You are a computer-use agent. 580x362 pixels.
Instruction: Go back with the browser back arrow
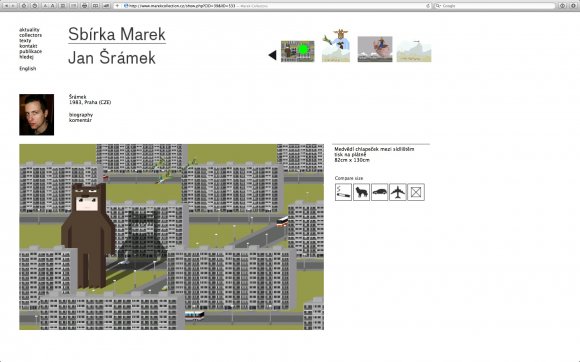pyautogui.click(x=6, y=6)
